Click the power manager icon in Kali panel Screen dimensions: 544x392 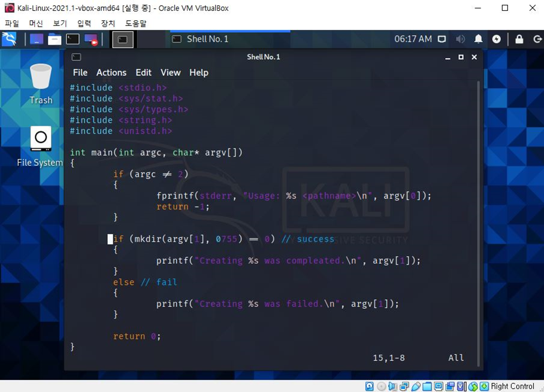tap(497, 39)
